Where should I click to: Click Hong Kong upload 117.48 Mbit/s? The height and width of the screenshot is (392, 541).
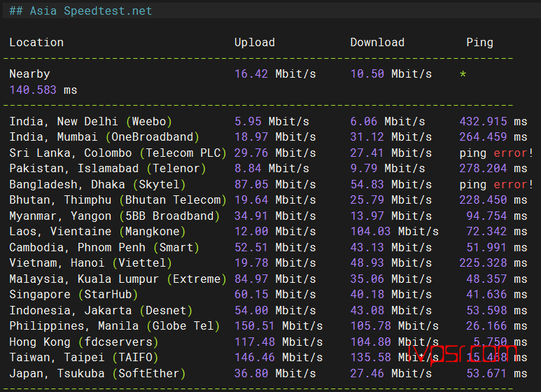[279, 342]
